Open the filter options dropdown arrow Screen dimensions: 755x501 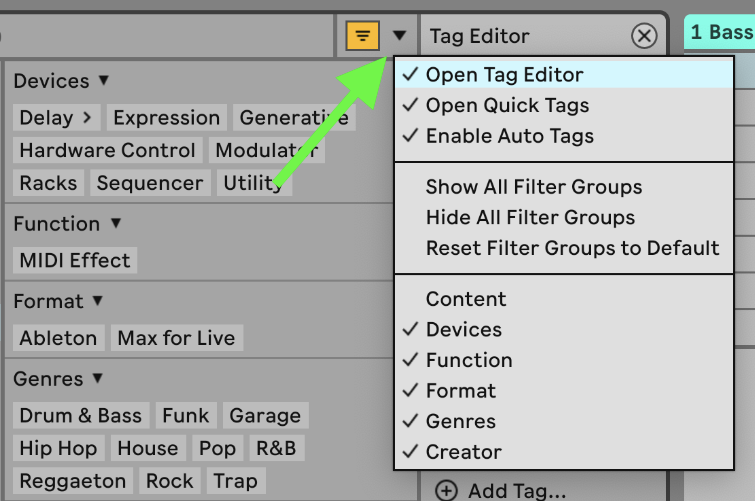point(399,36)
